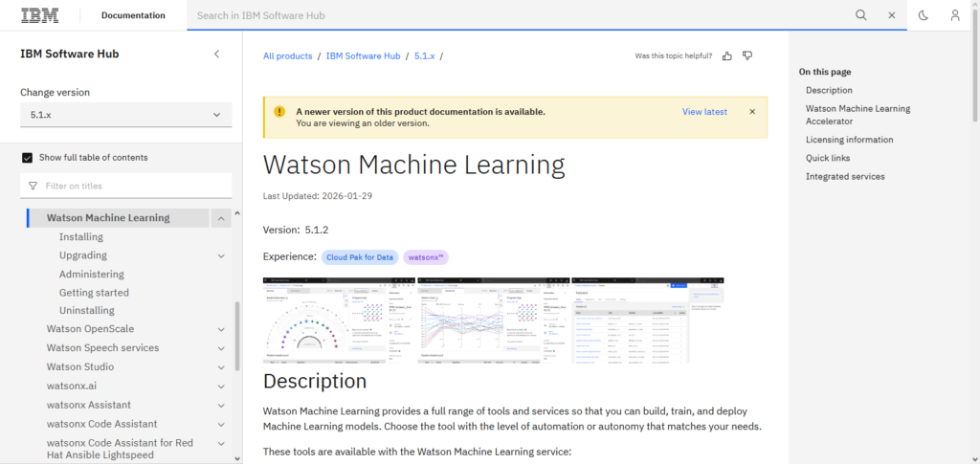Clear the search with the X icon

click(892, 15)
